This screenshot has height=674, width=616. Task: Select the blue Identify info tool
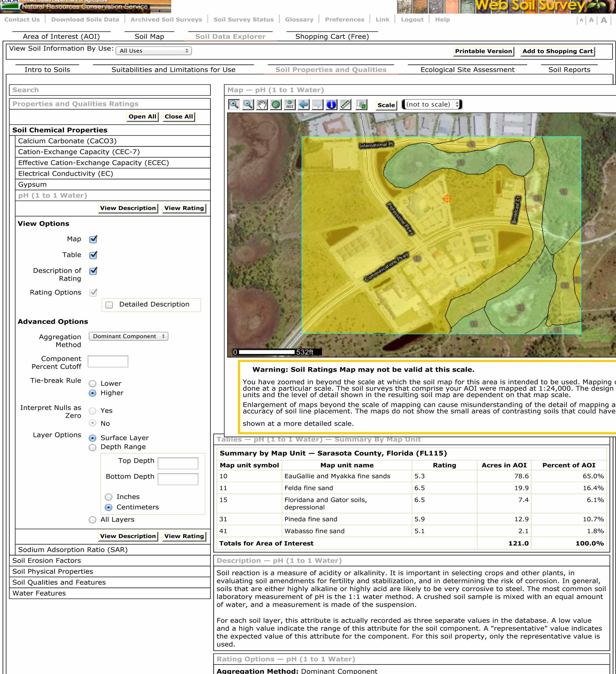331,104
